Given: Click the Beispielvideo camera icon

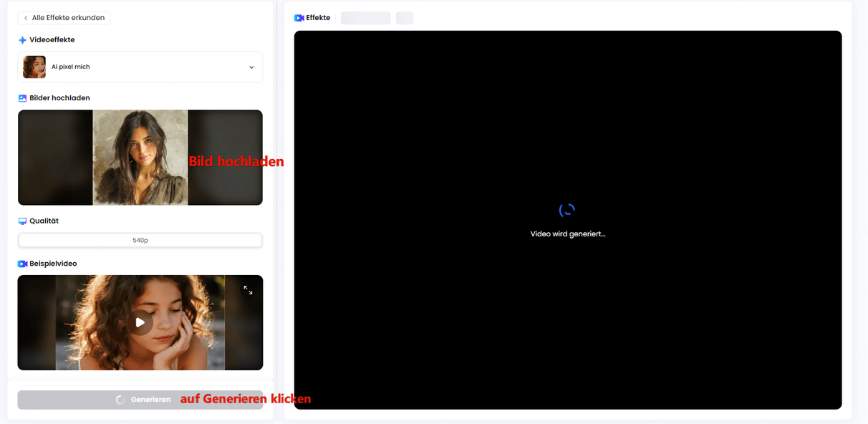Looking at the screenshot, I should 22,264.
